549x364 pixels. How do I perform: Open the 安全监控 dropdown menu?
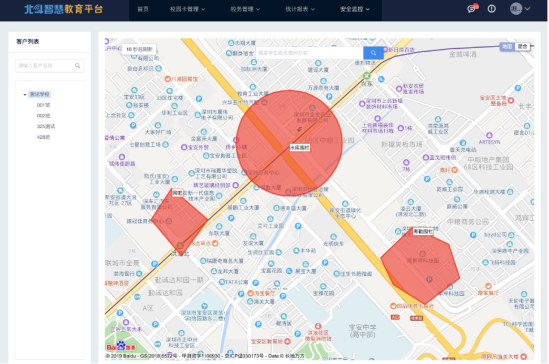355,9
